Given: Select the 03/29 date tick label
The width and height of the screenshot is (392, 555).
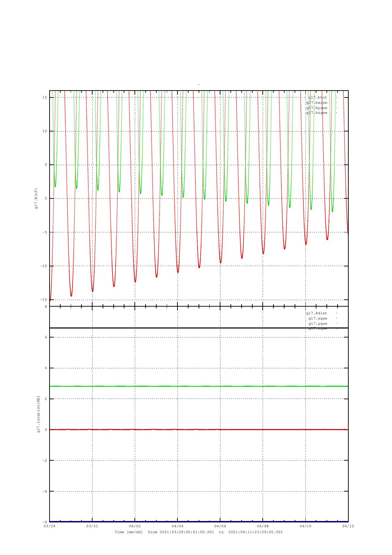Looking at the screenshot, I should (50, 526).
